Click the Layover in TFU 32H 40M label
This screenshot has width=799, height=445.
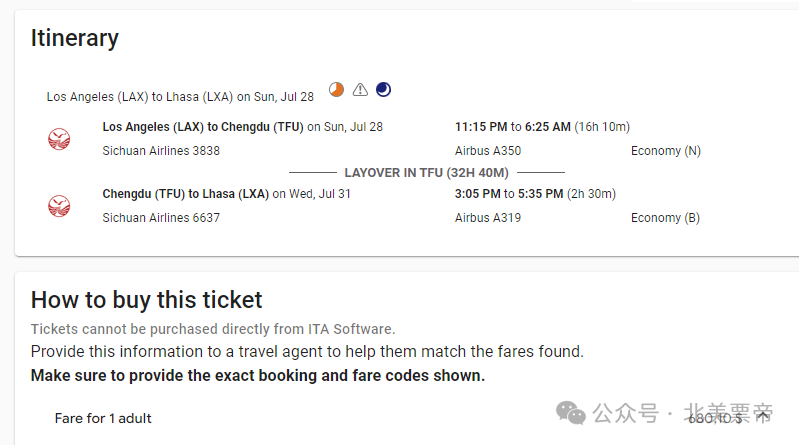[427, 173]
